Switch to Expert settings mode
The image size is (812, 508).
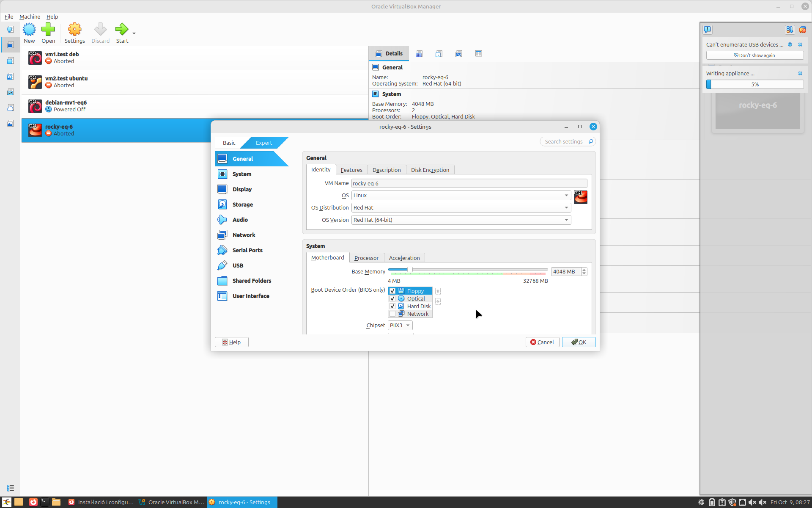(x=264, y=143)
